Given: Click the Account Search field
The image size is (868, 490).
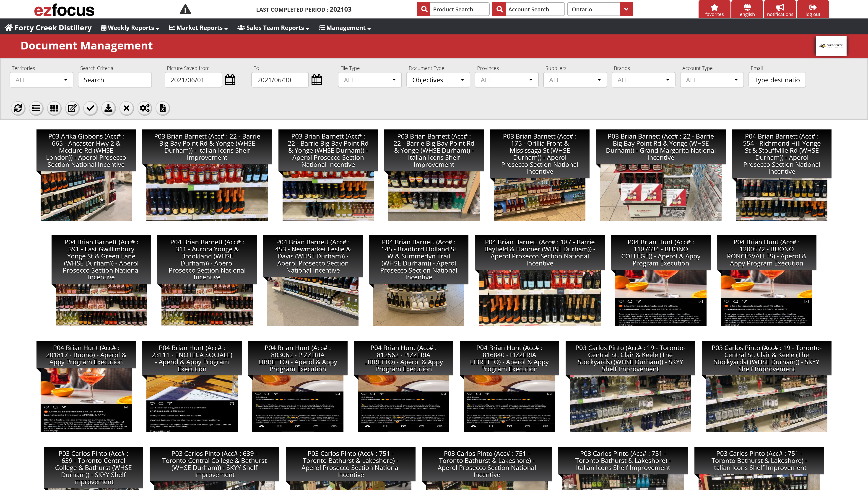Looking at the screenshot, I should pyautogui.click(x=535, y=9).
